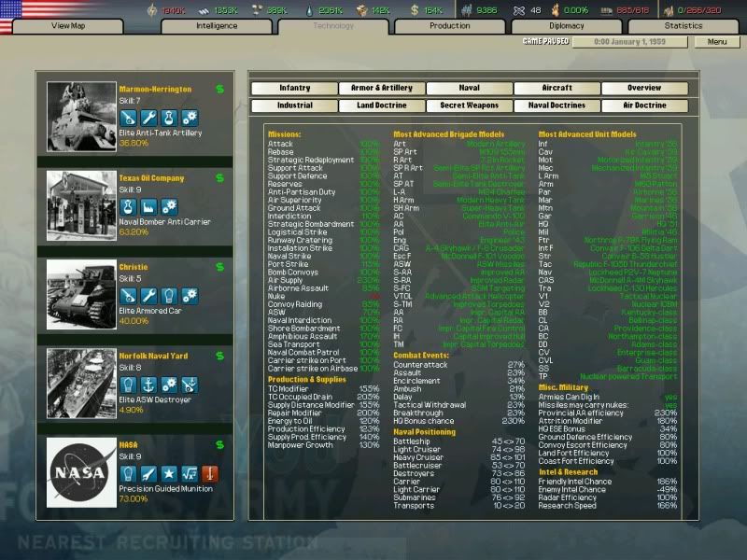The height and width of the screenshot is (560, 747).
Task: Toggle funding for Marmon-Herrington team
Action: click(218, 89)
